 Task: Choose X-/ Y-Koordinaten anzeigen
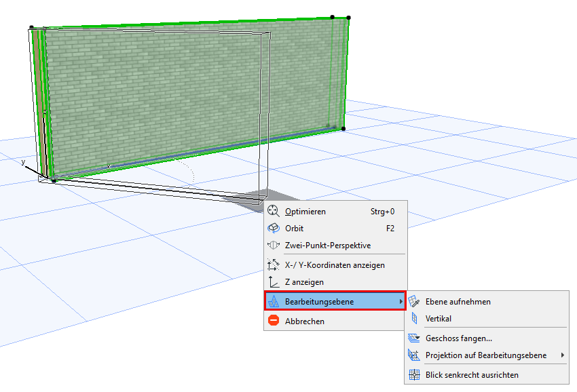pyautogui.click(x=335, y=265)
